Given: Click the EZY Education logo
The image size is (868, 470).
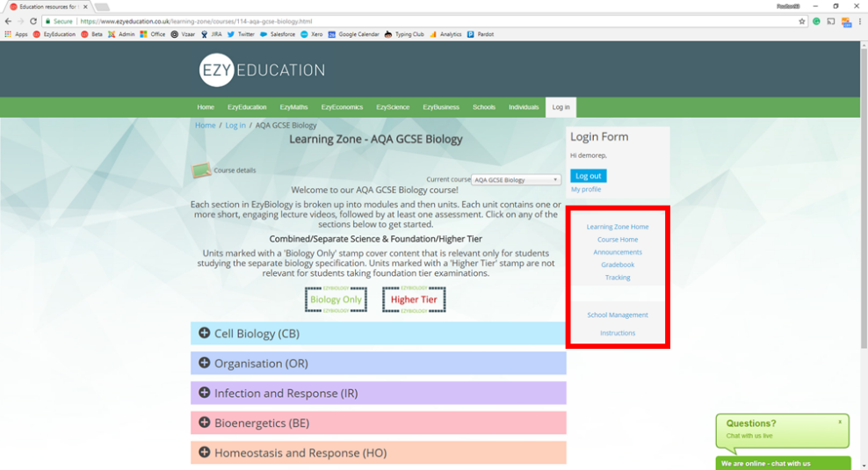Looking at the screenshot, I should click(262, 69).
